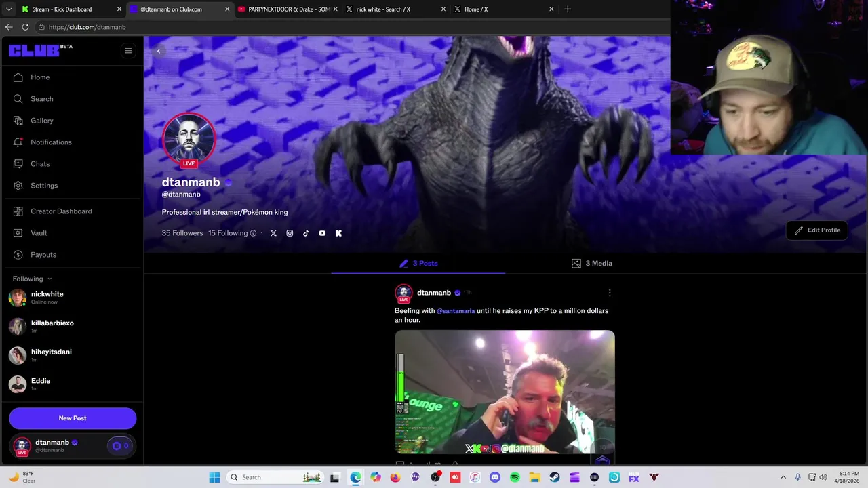Screen dimensions: 868x488
Task: Open Eddie in the Following list
Action: click(x=72, y=384)
